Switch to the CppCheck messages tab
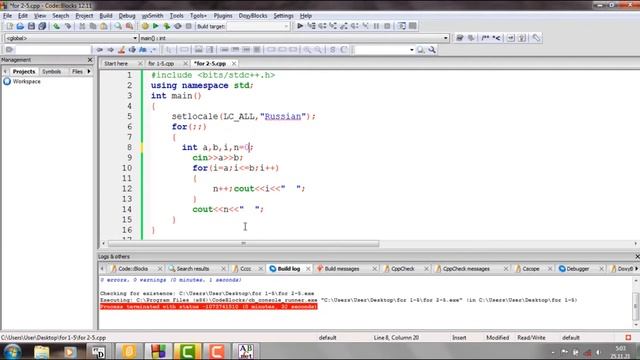Viewport: 640px width, 360px height. point(466,269)
